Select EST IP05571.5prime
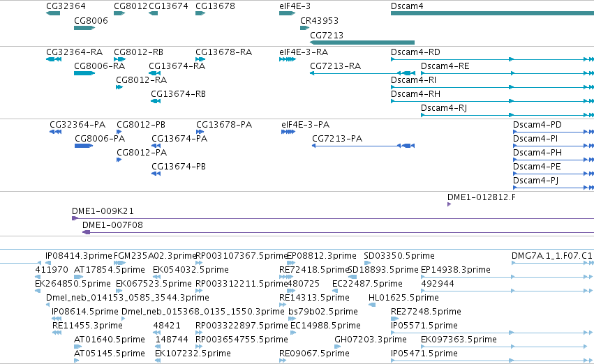This screenshot has height=364, width=594. pyautogui.click(x=424, y=326)
